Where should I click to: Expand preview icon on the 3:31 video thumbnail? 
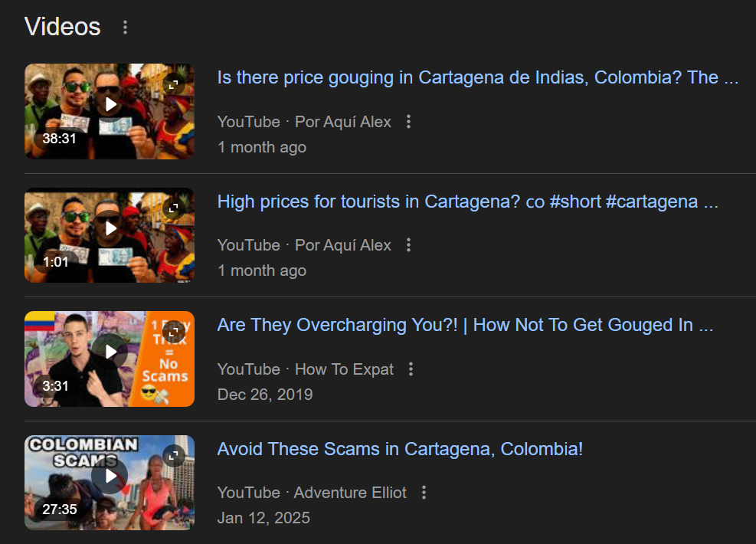174,333
